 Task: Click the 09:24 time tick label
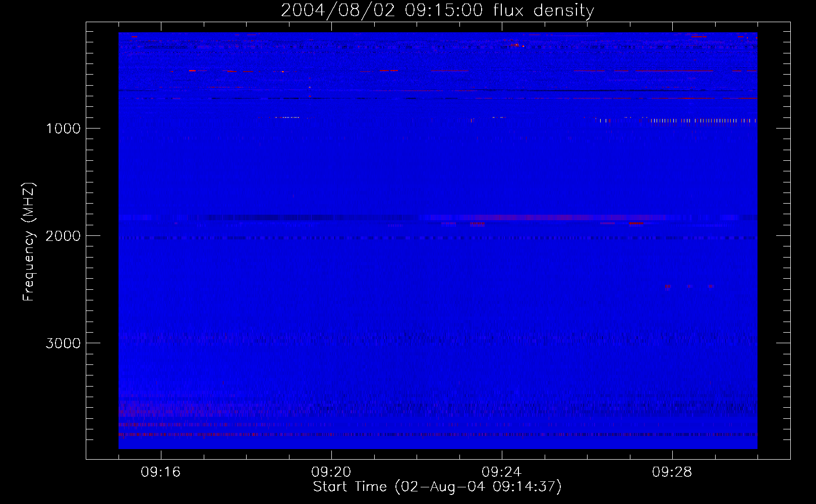(x=502, y=472)
